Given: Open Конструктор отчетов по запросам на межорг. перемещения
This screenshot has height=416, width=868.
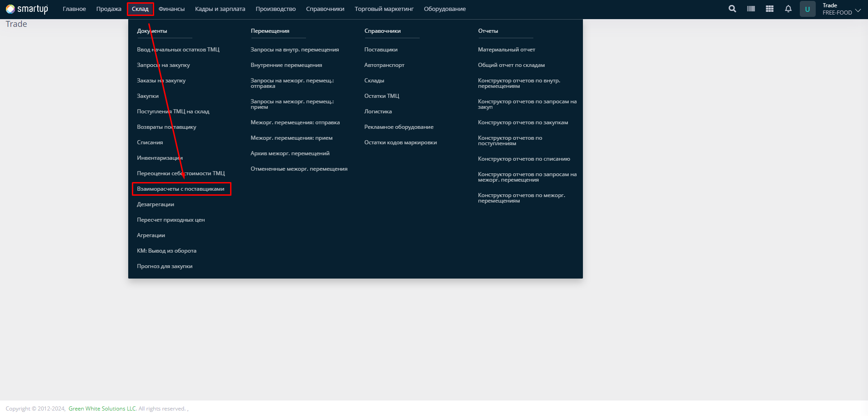Looking at the screenshot, I should (x=527, y=177).
